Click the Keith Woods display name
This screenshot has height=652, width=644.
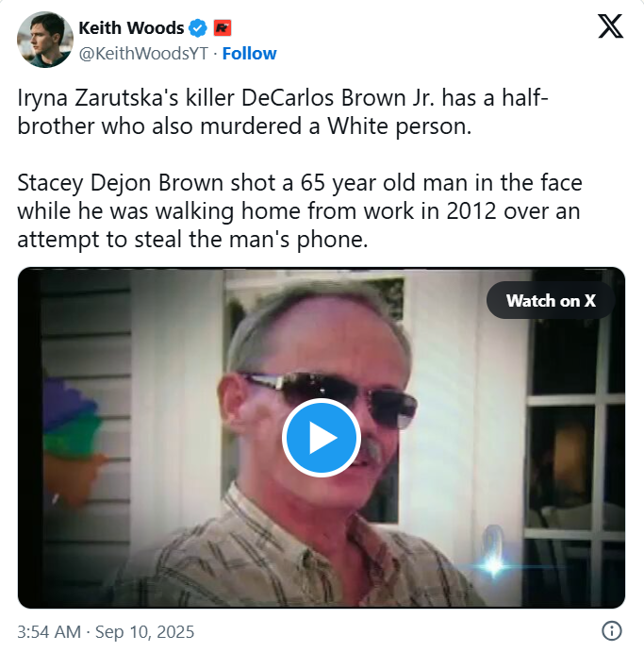point(131,28)
